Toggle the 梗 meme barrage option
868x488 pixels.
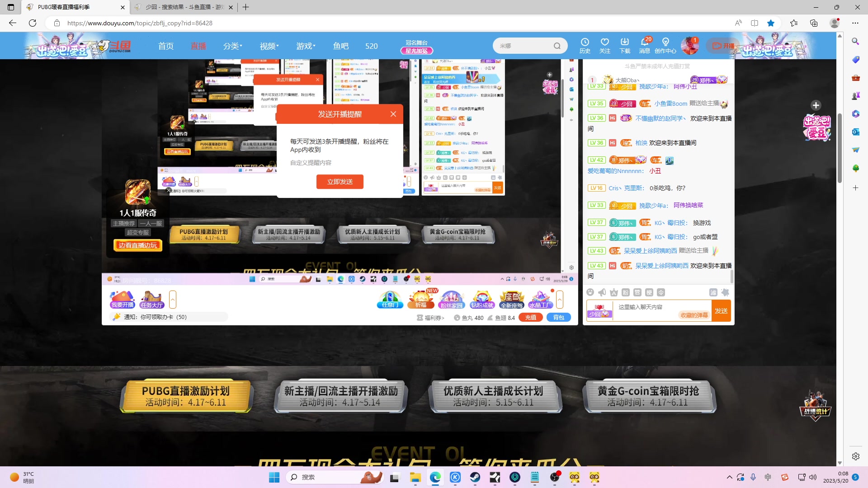650,292
